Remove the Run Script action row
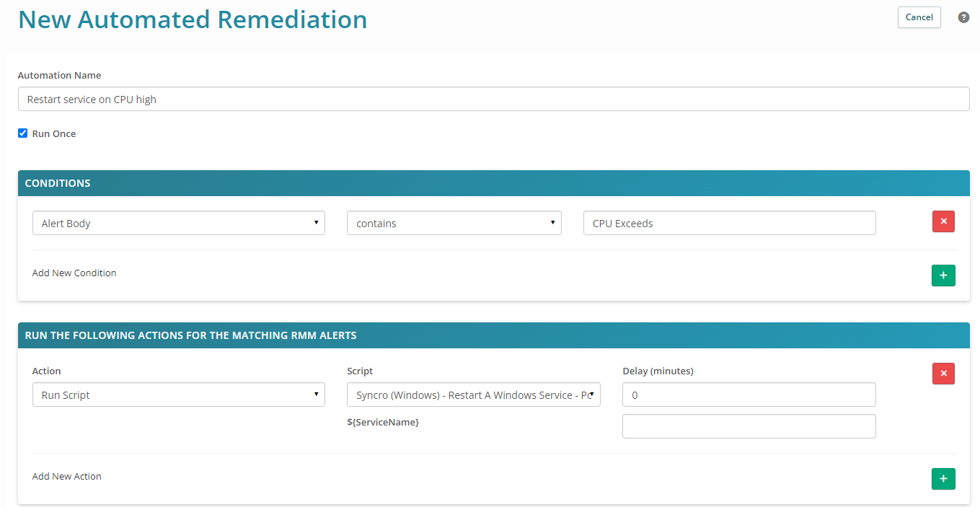Image resolution: width=980 pixels, height=507 pixels. click(x=943, y=374)
